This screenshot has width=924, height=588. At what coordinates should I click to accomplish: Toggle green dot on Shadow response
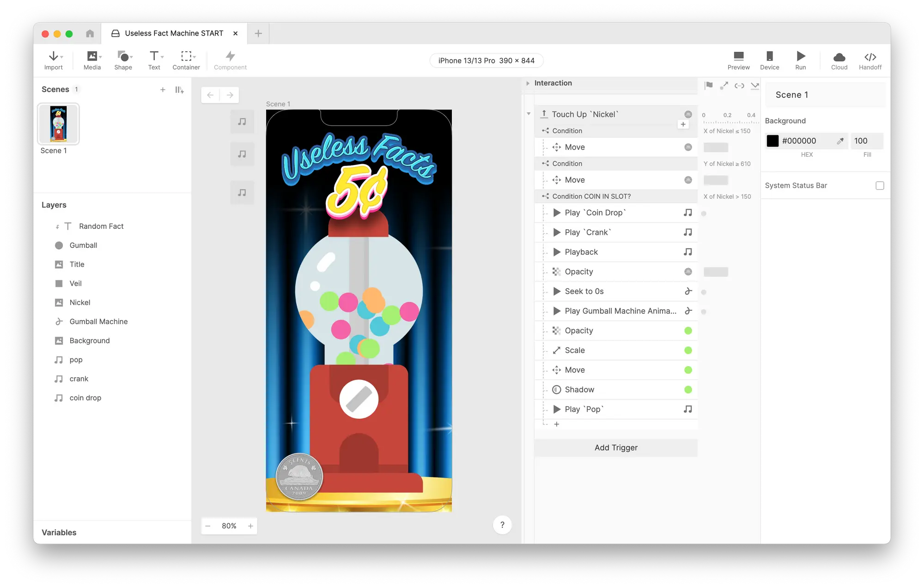pyautogui.click(x=688, y=390)
